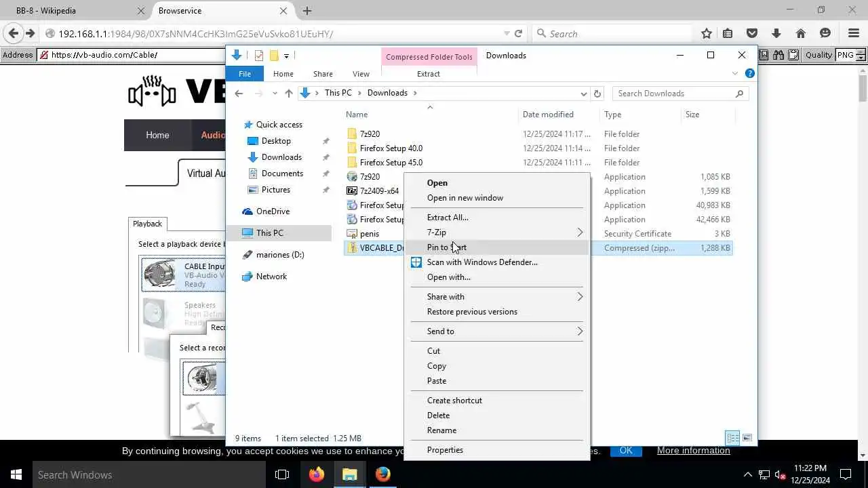
Task: Choose Scan with Windows Defender
Action: click(x=498, y=262)
